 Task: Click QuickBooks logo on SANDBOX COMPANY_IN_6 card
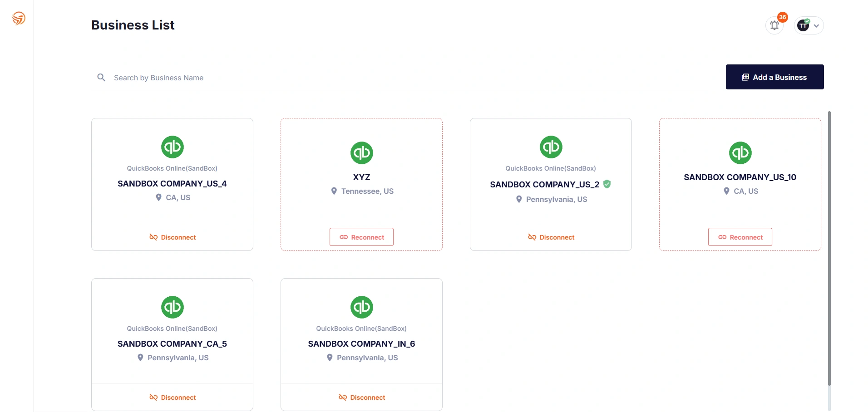coord(361,307)
